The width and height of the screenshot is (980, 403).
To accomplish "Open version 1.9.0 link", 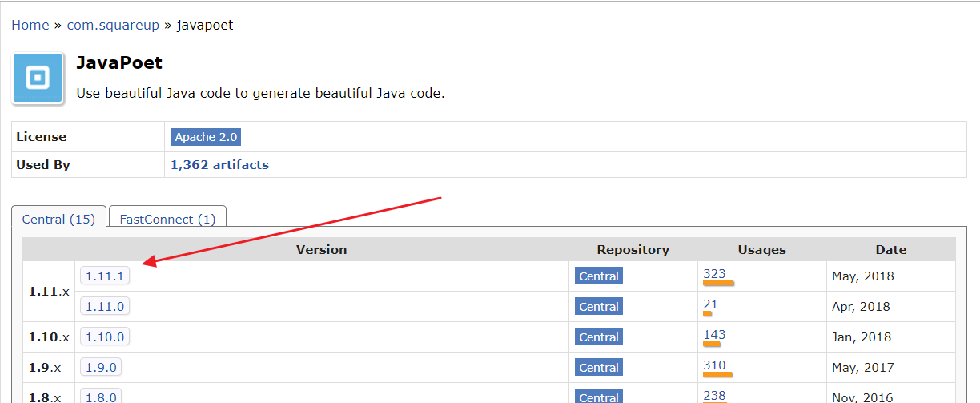I will [101, 367].
